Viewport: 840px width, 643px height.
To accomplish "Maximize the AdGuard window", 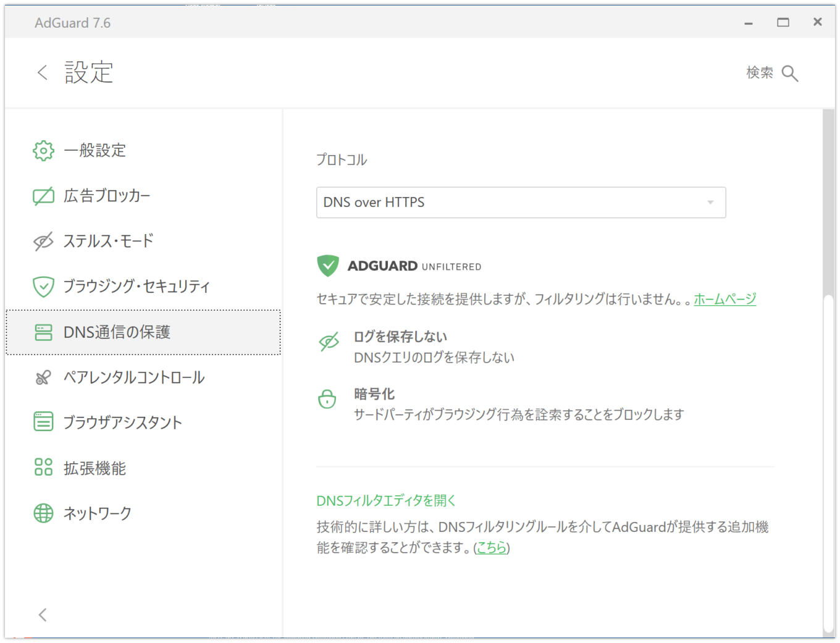I will [783, 22].
